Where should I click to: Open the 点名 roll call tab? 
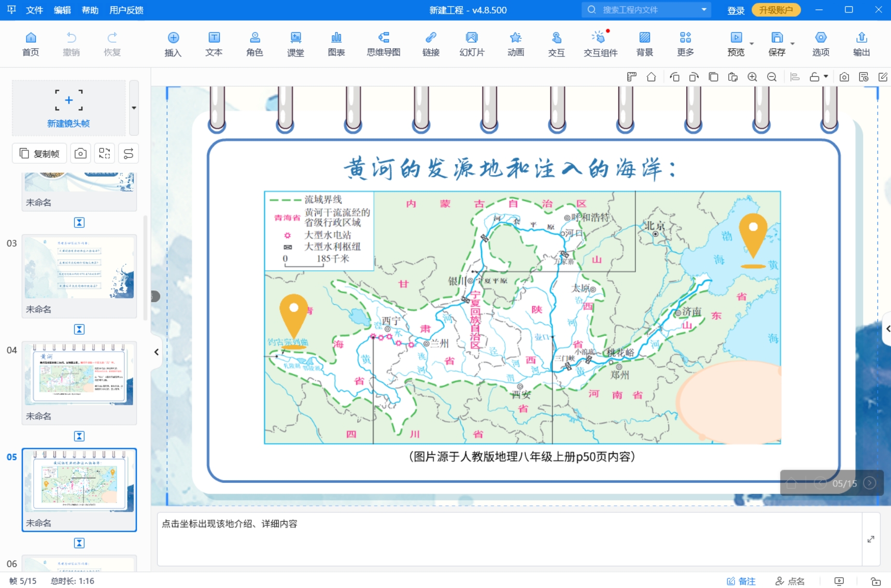[790, 581]
